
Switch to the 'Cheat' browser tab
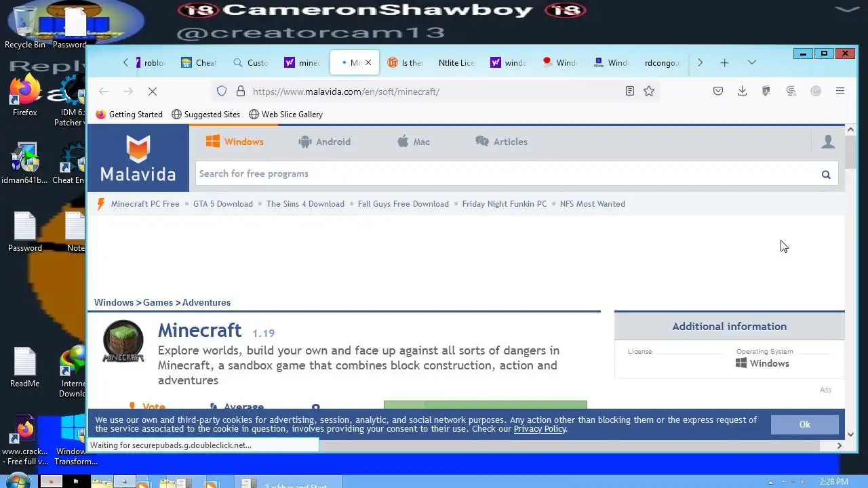pos(200,62)
